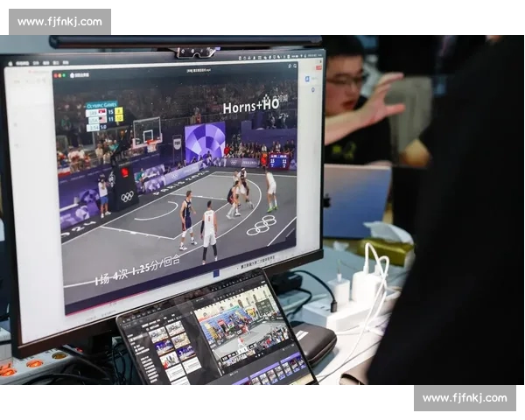
Task: Click the red close dot of video window
Action: pos(56,76)
